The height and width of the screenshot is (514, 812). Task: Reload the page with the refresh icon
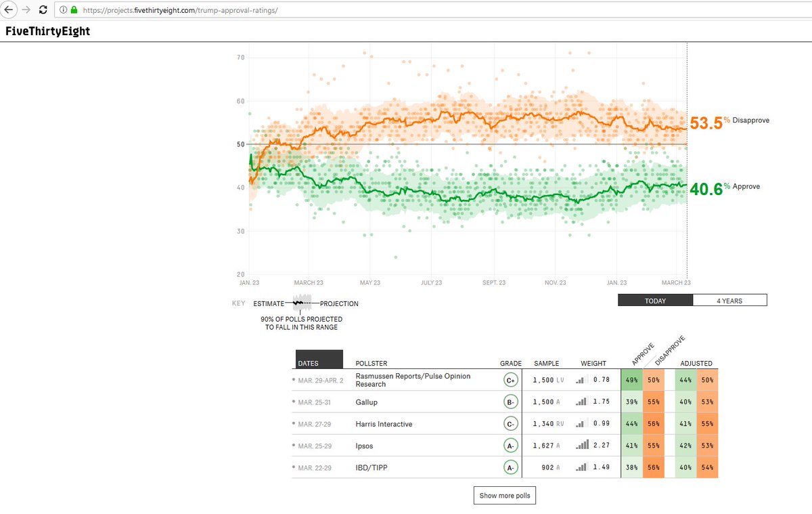pos(43,10)
